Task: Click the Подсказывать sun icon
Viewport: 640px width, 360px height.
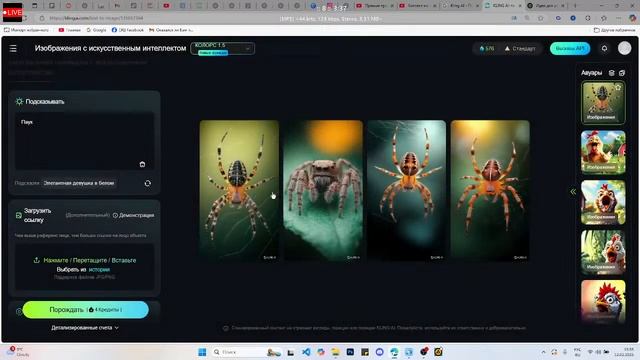Action: click(x=19, y=101)
